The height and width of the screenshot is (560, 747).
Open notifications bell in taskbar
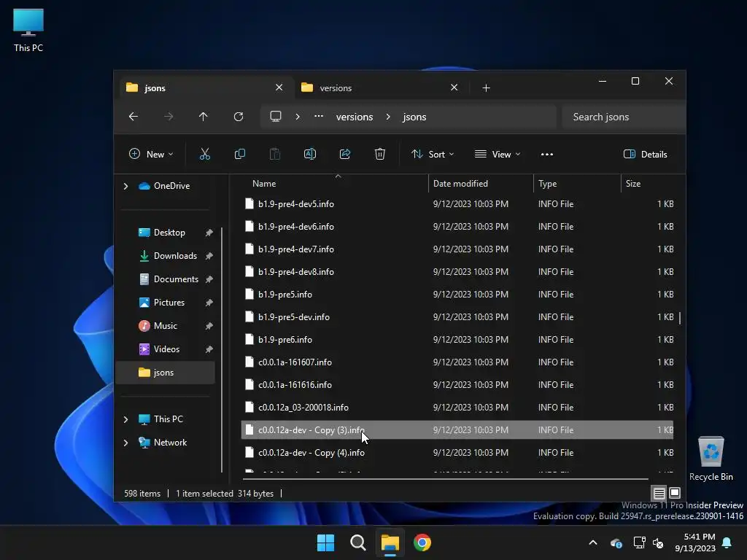coord(727,542)
